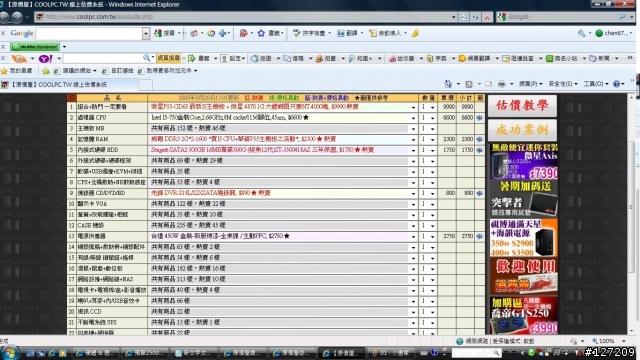Click the Yahoo toolbar search field
The width and height of the screenshot is (640, 360).
tap(103, 59)
